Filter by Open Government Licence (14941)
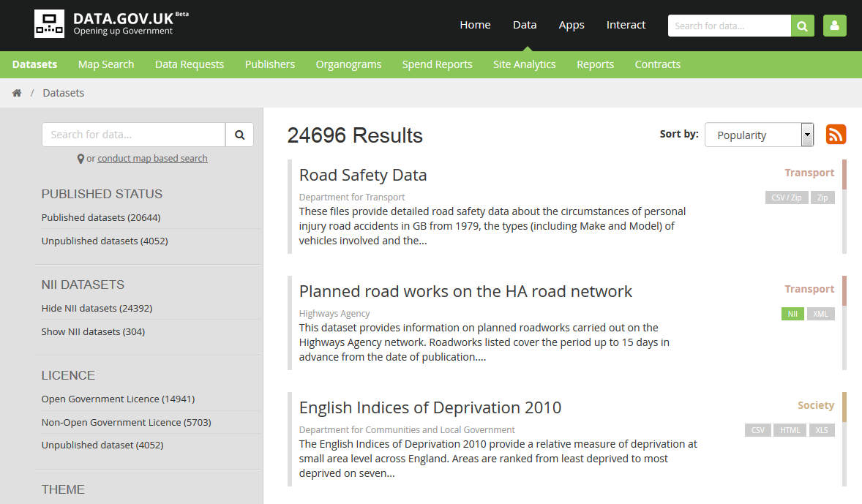 pos(119,399)
